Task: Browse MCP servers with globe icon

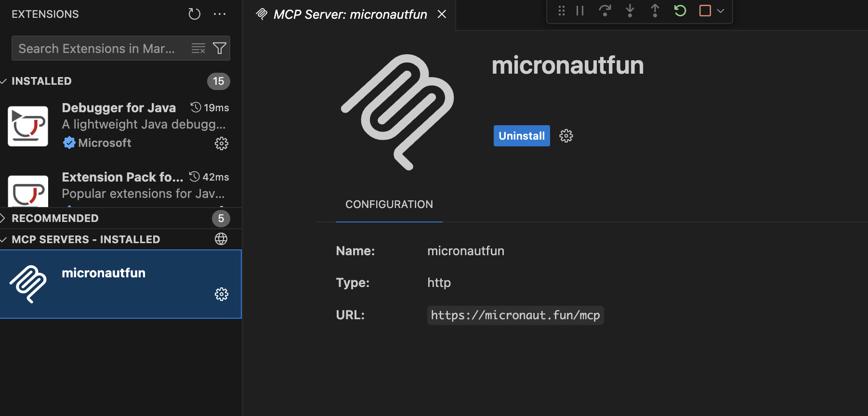Action: (221, 239)
